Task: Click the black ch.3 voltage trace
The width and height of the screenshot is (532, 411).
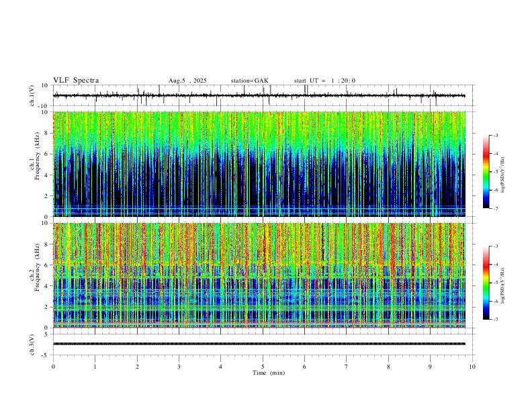Action: 259,344
